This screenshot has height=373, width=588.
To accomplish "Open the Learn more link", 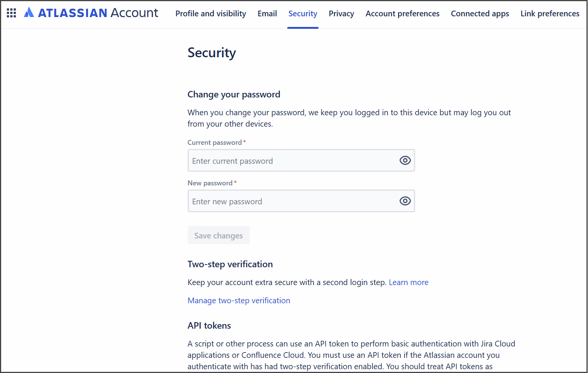I will 408,282.
